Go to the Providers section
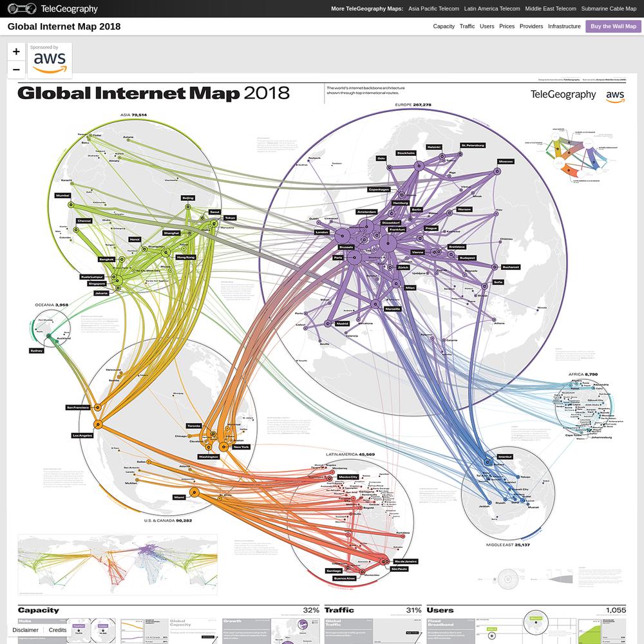The height and width of the screenshot is (644, 644). pos(531,26)
